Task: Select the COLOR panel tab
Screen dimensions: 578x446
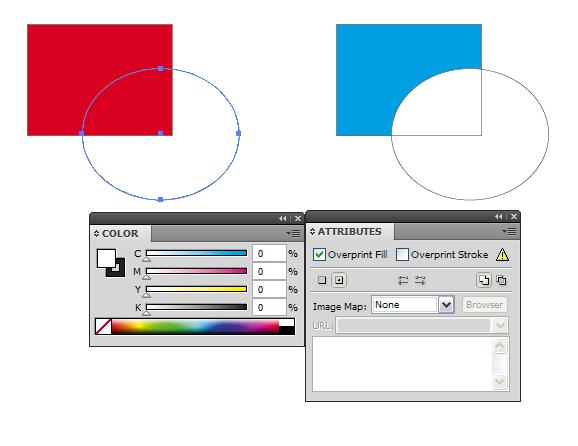Action: coord(120,234)
